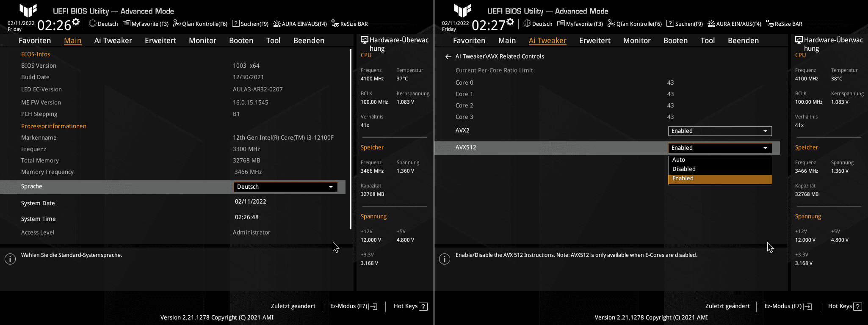Click the TUF logo in right window
The width and height of the screenshot is (868, 325).
(x=463, y=10)
